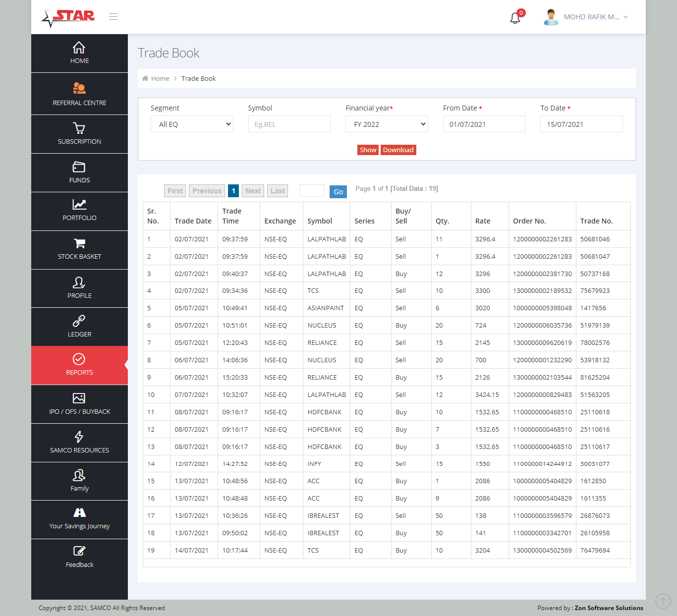This screenshot has width=677, height=616.
Task: Open the Reports checkmark icon
Action: (x=79, y=359)
